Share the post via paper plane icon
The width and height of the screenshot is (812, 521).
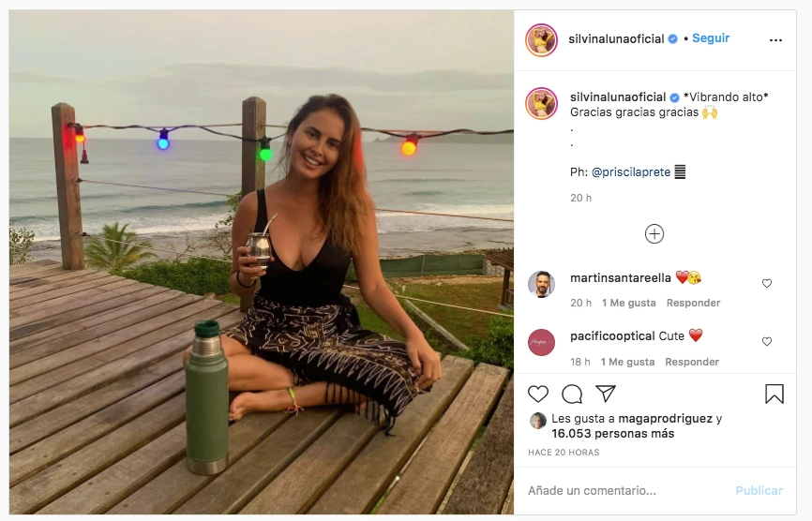tap(606, 394)
